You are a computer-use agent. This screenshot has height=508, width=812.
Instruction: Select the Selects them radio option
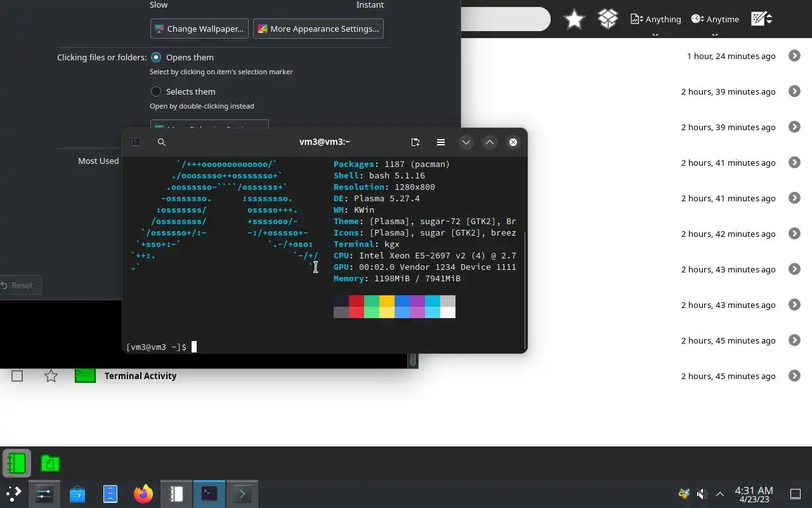[x=156, y=91]
